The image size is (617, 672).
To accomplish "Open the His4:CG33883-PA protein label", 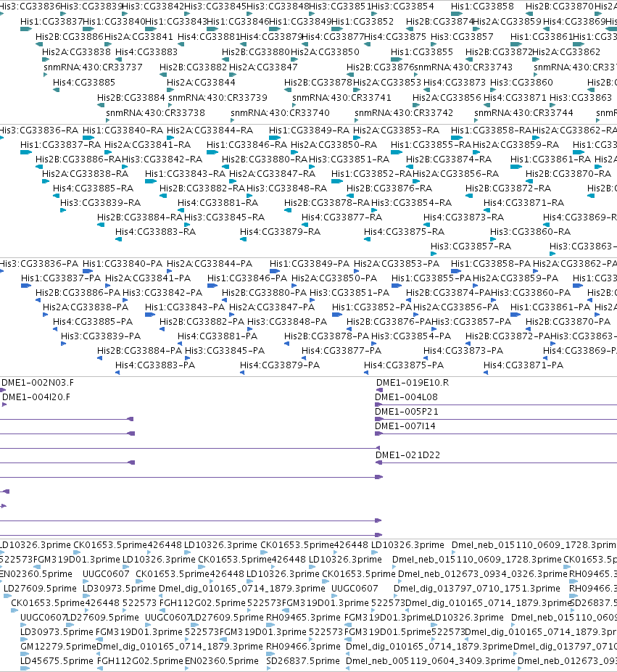I will 155,365.
